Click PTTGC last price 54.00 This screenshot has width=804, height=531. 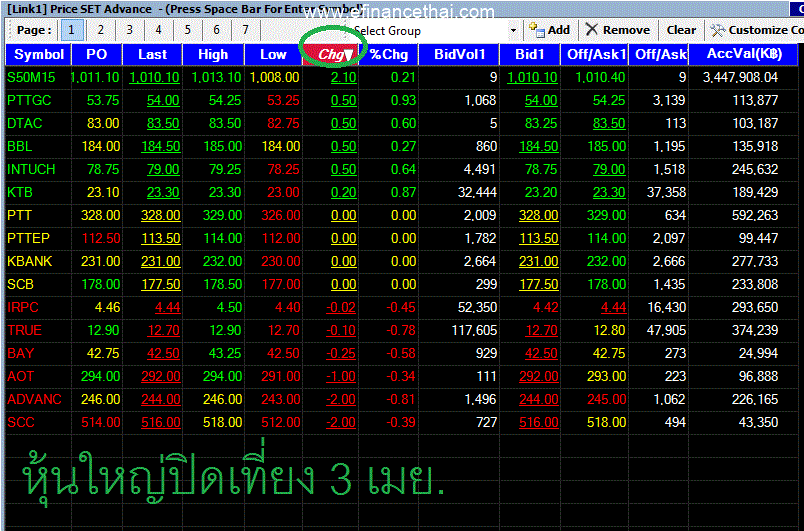pos(163,100)
